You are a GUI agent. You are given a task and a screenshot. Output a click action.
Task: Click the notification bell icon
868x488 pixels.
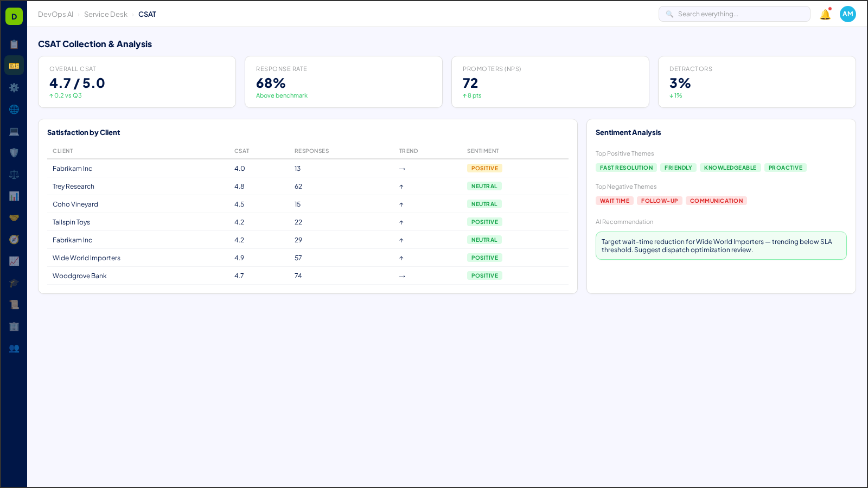pyautogui.click(x=824, y=15)
